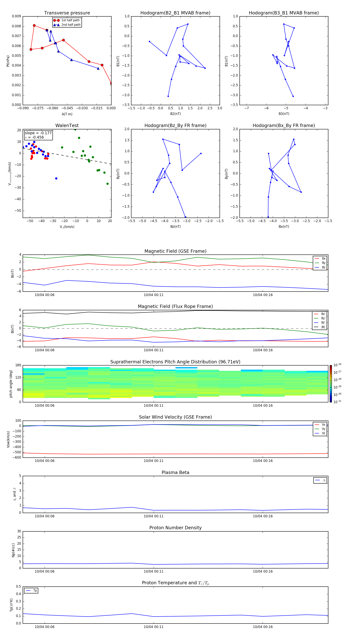351x644 pixels.
Task: Click the "βp and β" y-axis label
Action: coord(14,494)
